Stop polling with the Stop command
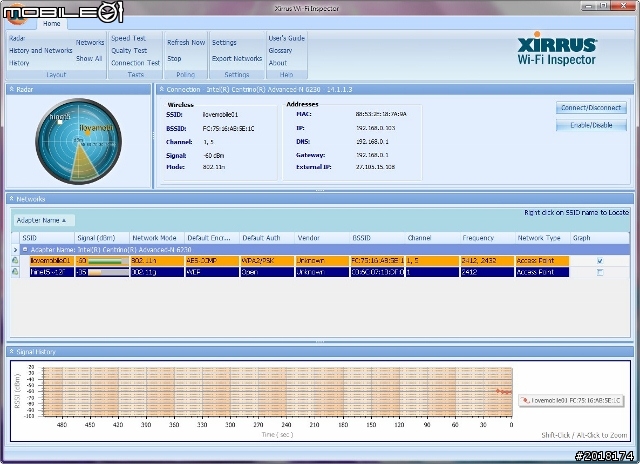Viewport: 640px width, 464px height. [174, 58]
